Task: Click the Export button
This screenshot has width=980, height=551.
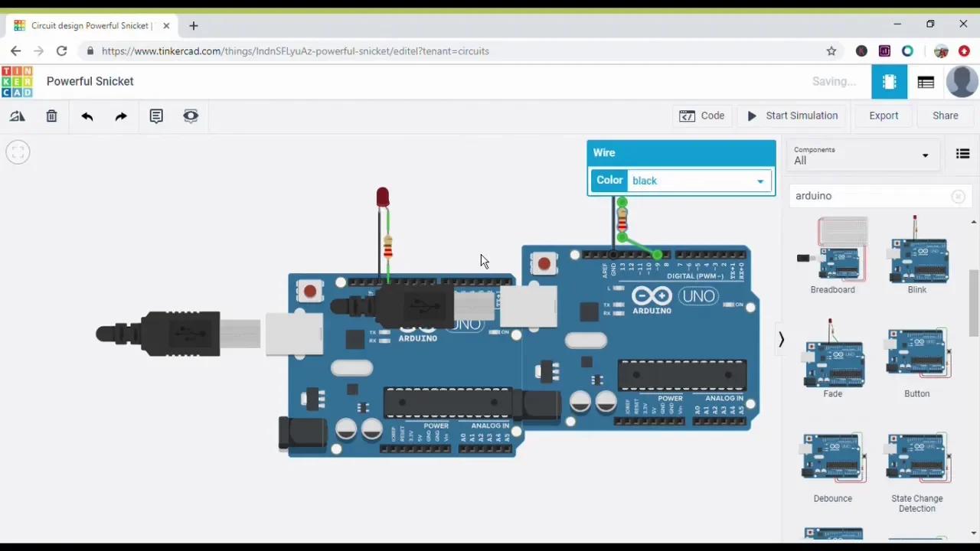Action: coord(884,116)
